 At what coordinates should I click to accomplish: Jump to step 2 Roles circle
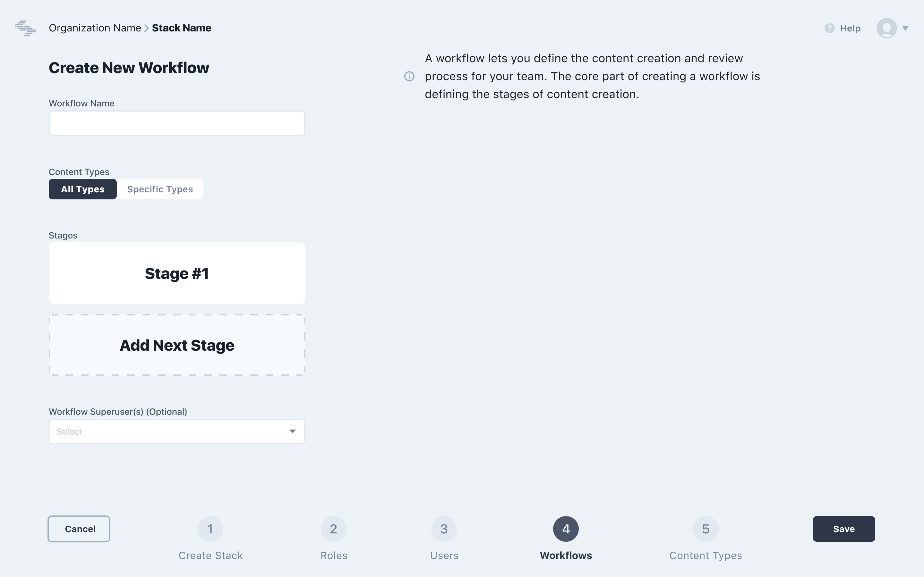click(333, 529)
